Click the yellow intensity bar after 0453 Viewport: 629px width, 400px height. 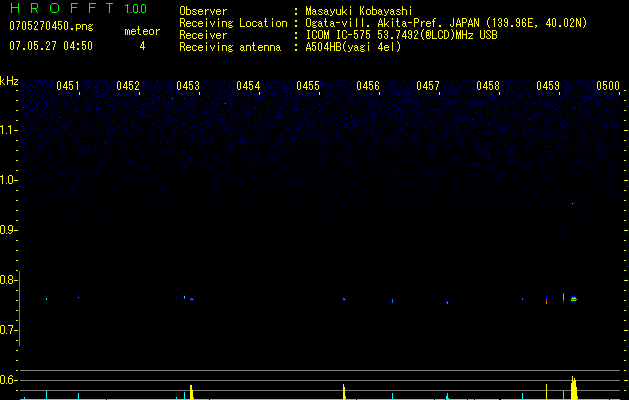[191, 392]
